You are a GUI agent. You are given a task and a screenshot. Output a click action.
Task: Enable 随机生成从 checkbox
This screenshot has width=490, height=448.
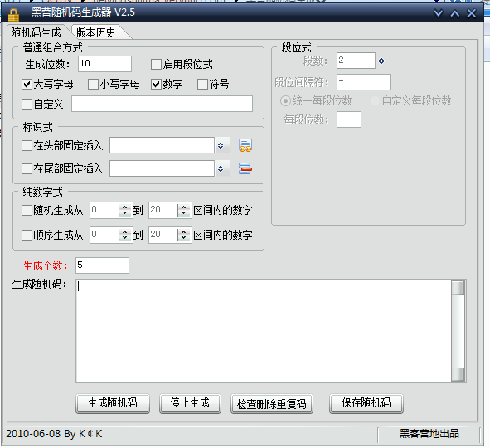pyautogui.click(x=27, y=210)
